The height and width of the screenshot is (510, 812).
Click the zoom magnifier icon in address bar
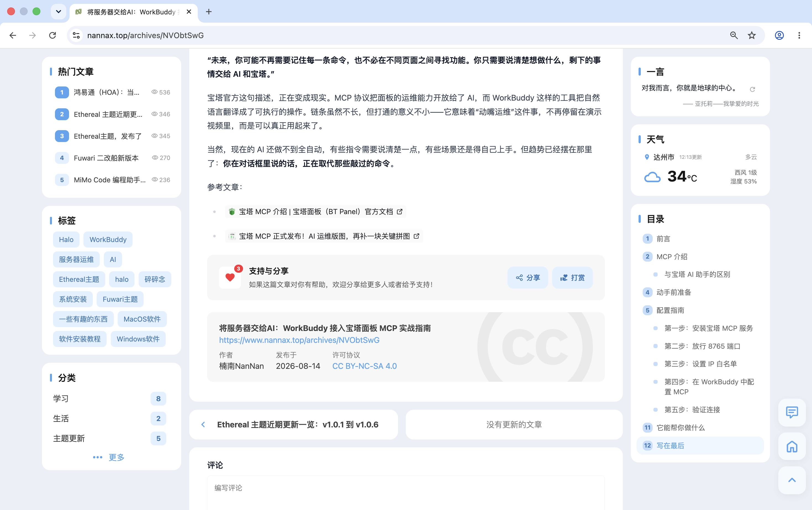click(734, 35)
